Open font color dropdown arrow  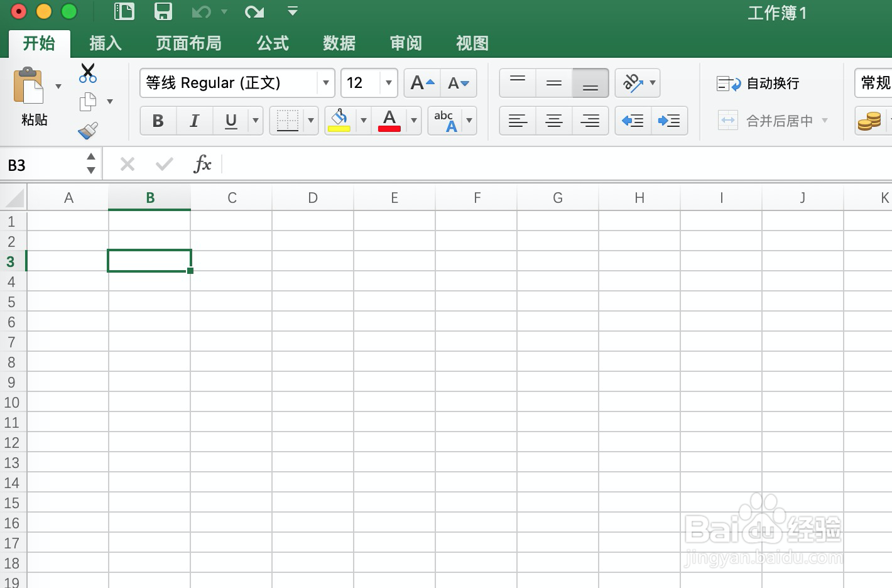414,121
